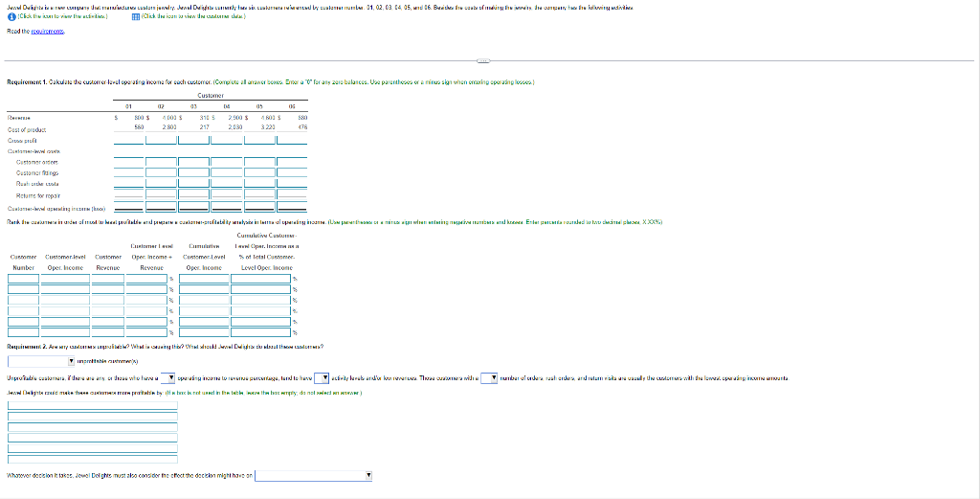Click Gross profit box for customer 02
Viewport: 980px width, 499px height.
161,140
